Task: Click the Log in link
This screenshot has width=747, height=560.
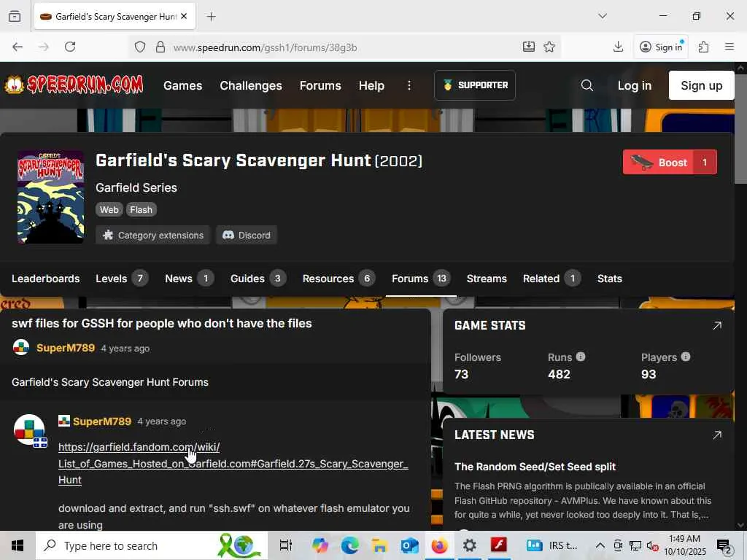Action: pyautogui.click(x=634, y=86)
